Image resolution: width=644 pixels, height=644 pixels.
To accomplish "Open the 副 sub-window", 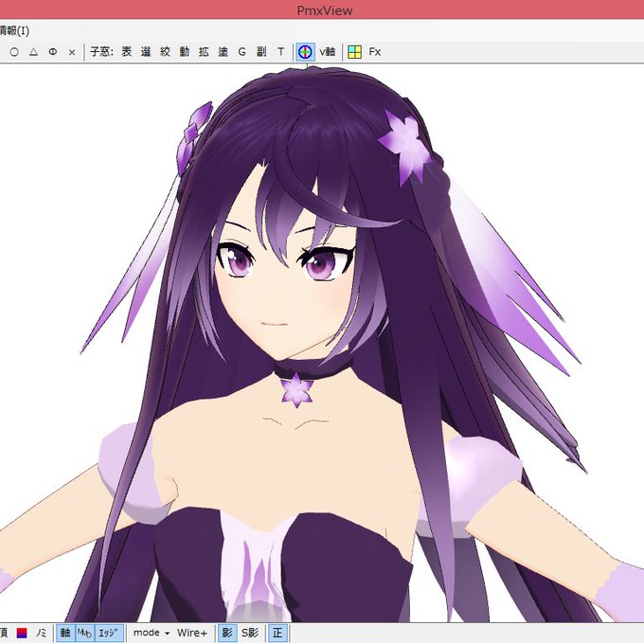I will tap(261, 52).
